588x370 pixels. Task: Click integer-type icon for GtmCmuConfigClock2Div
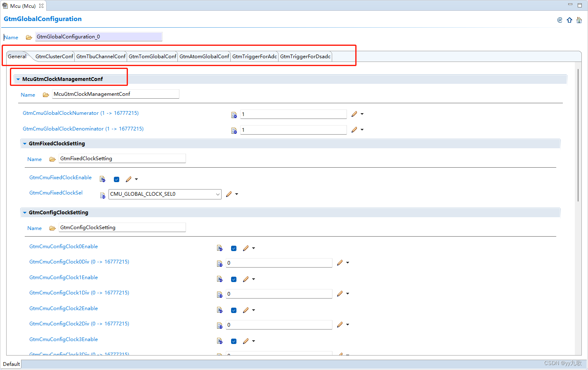coord(220,325)
